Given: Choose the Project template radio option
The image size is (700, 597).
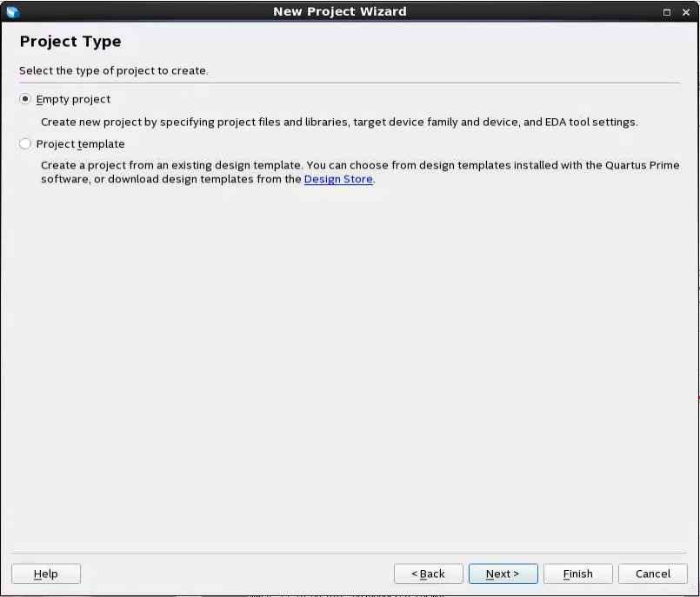Looking at the screenshot, I should (25, 144).
